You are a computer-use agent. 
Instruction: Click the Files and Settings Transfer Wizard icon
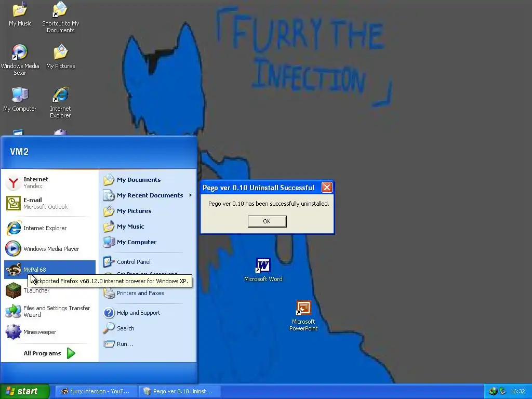(x=13, y=311)
